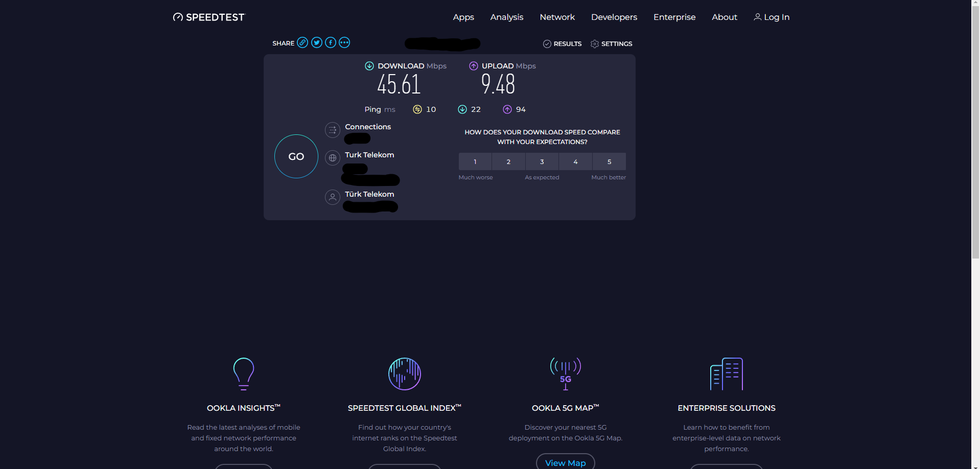Click the 'As expected' rating label
The height and width of the screenshot is (469, 980).
[x=542, y=177]
